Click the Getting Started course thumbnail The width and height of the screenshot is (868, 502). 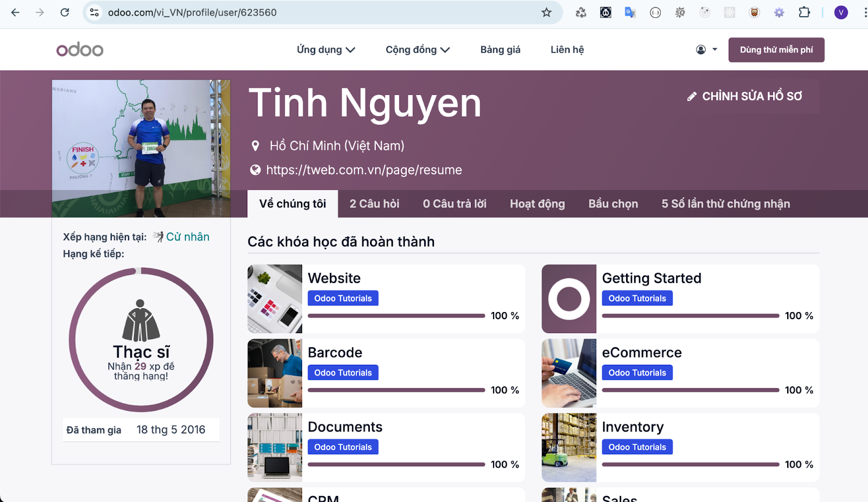point(569,298)
